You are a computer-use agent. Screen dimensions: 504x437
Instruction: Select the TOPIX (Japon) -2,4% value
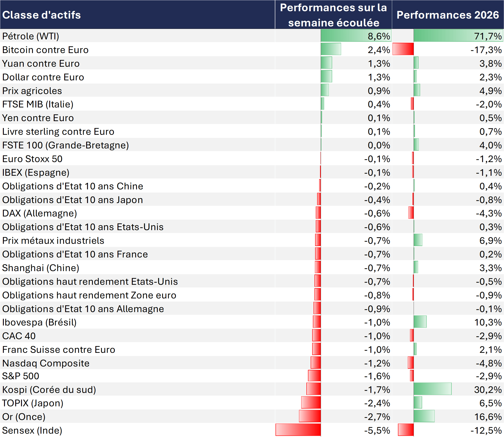pos(377,403)
